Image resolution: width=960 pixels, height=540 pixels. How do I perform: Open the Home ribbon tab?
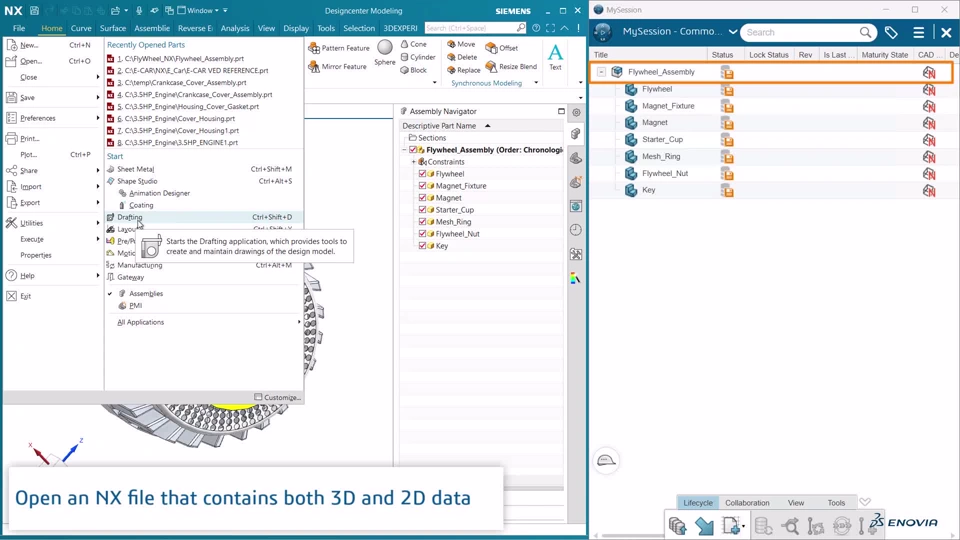point(51,28)
